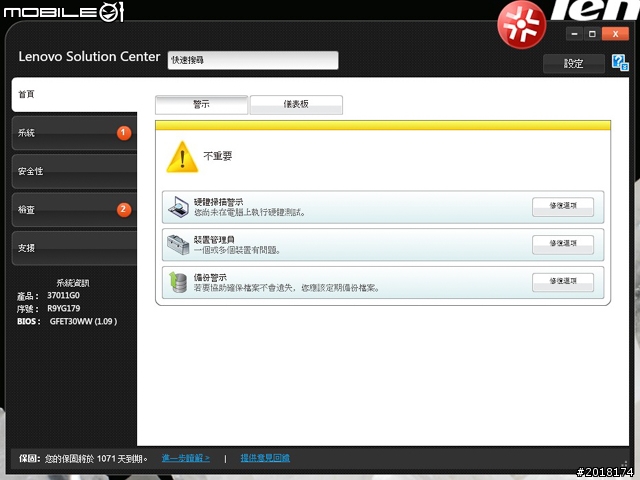The height and width of the screenshot is (480, 640).
Task: Open the 安全性 security section
Action: pyautogui.click(x=74, y=171)
